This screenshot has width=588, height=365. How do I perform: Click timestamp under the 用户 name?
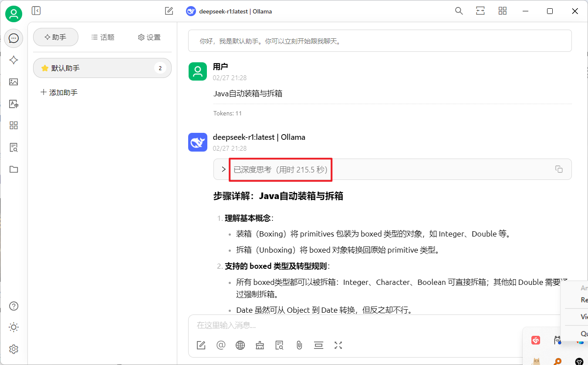pyautogui.click(x=230, y=78)
